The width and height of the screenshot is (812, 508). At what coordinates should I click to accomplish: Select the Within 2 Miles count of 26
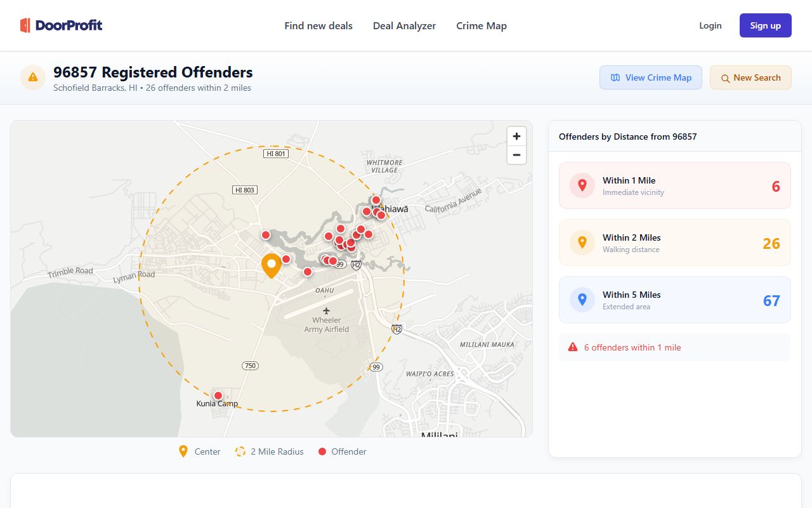[x=771, y=243]
